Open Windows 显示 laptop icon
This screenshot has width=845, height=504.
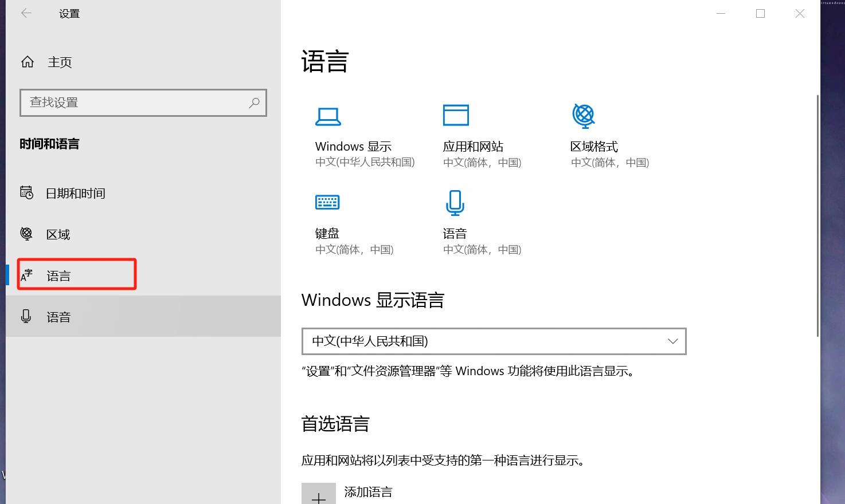click(328, 117)
